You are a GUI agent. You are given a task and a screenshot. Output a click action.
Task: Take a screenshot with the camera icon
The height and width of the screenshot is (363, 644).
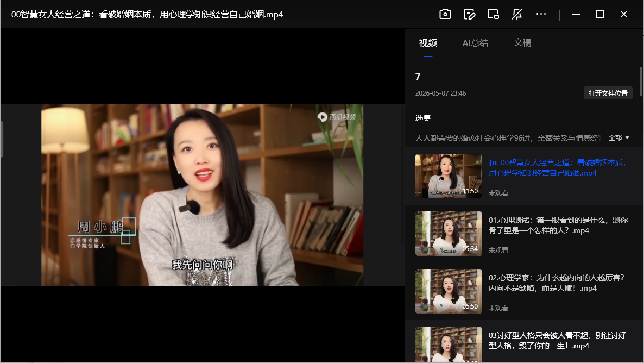445,14
